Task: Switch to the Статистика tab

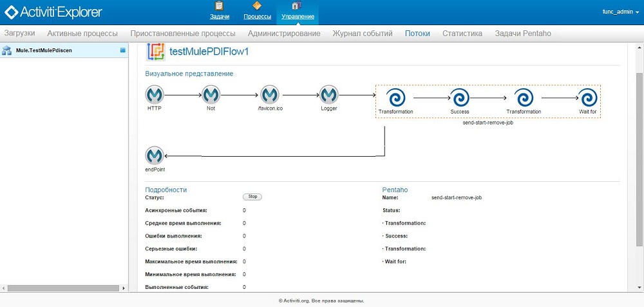Action: pyautogui.click(x=462, y=33)
